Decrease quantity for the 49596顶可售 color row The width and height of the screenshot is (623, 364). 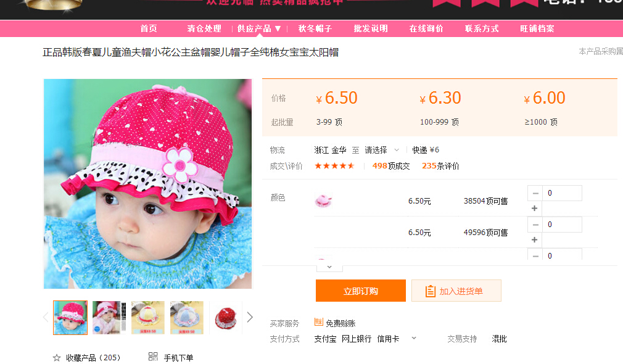[535, 225]
